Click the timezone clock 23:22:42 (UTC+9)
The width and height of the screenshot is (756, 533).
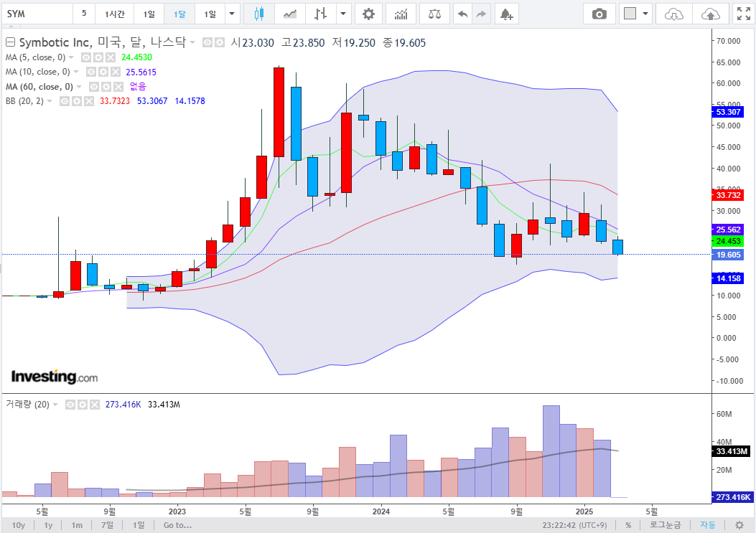tap(574, 525)
